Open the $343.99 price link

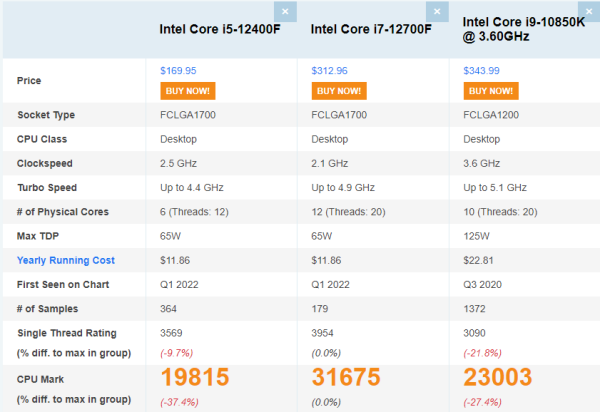coord(482,71)
